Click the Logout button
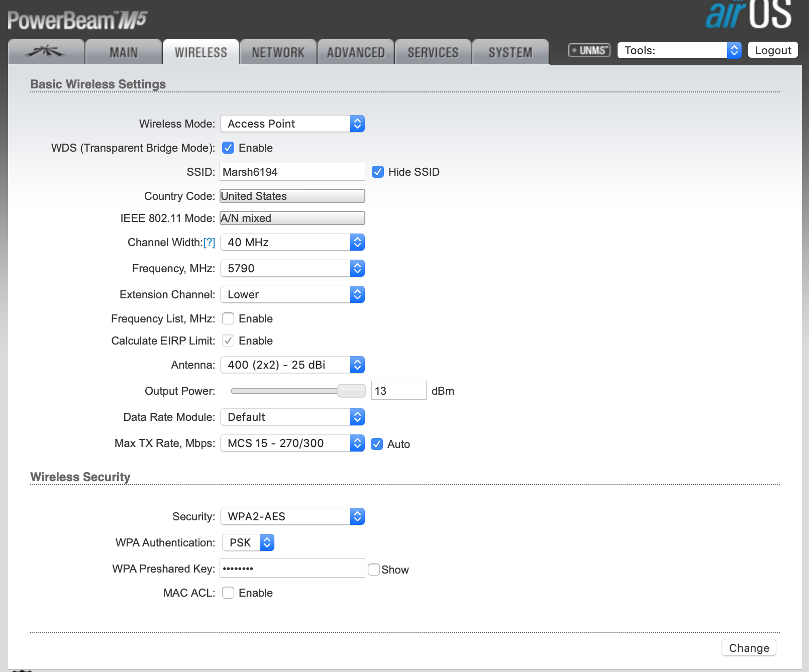Viewport: 809px width, 672px height. coord(773,50)
